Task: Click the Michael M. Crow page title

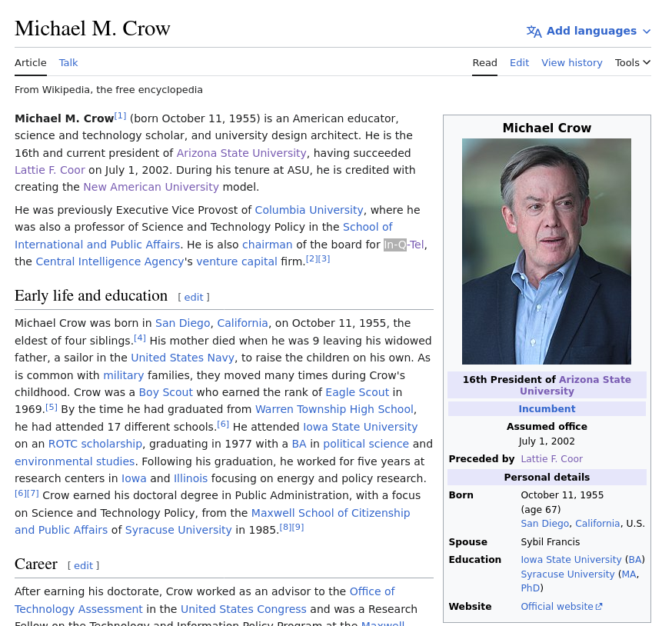Action: 92,28
